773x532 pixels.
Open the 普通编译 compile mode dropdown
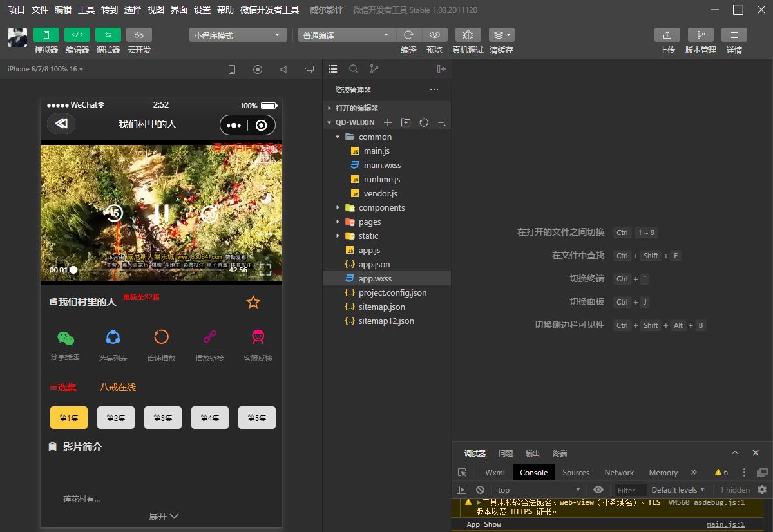[x=347, y=35]
